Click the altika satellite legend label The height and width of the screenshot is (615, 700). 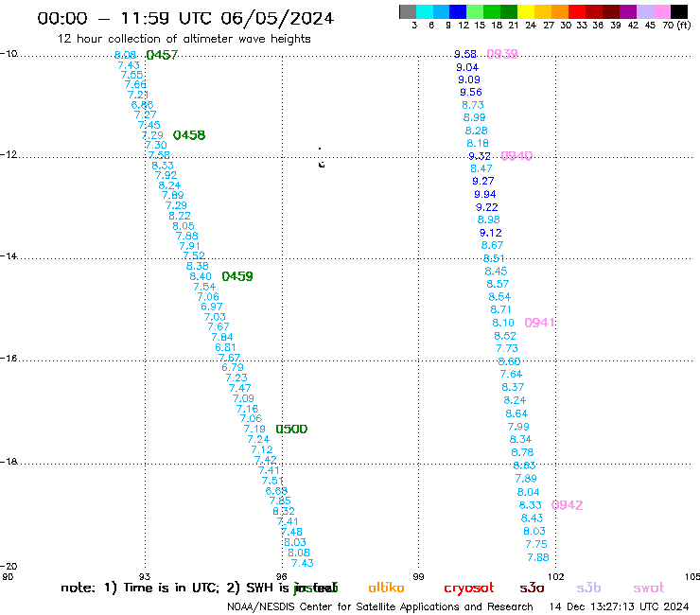tap(386, 588)
